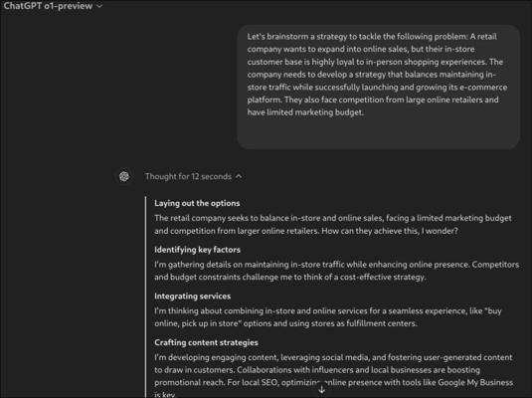Click the paragraph about combining in-store and online services
This screenshot has height=398, width=532.
click(328, 317)
